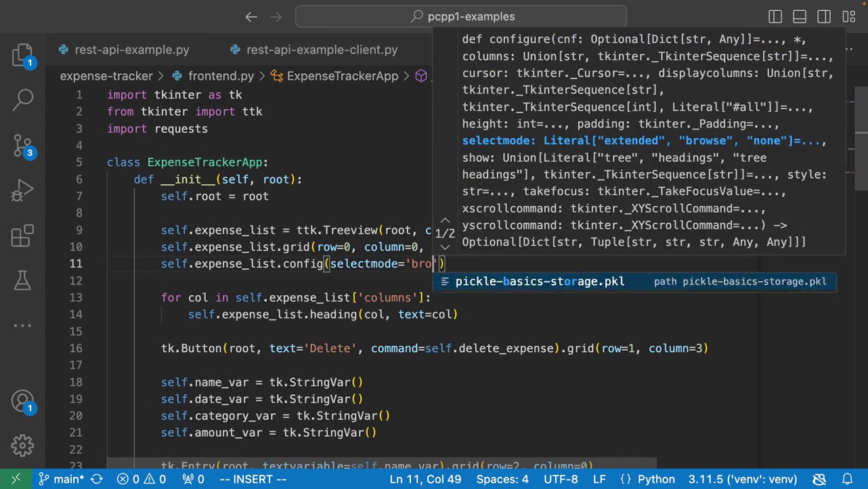This screenshot has width=868, height=489.
Task: Show previous signature with up chevron
Action: click(x=445, y=221)
